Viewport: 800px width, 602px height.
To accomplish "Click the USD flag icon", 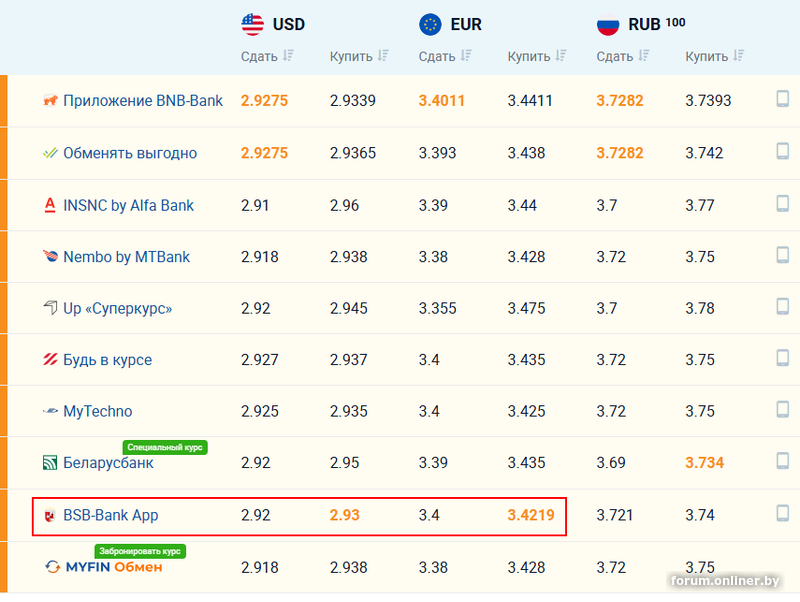I will click(x=253, y=24).
